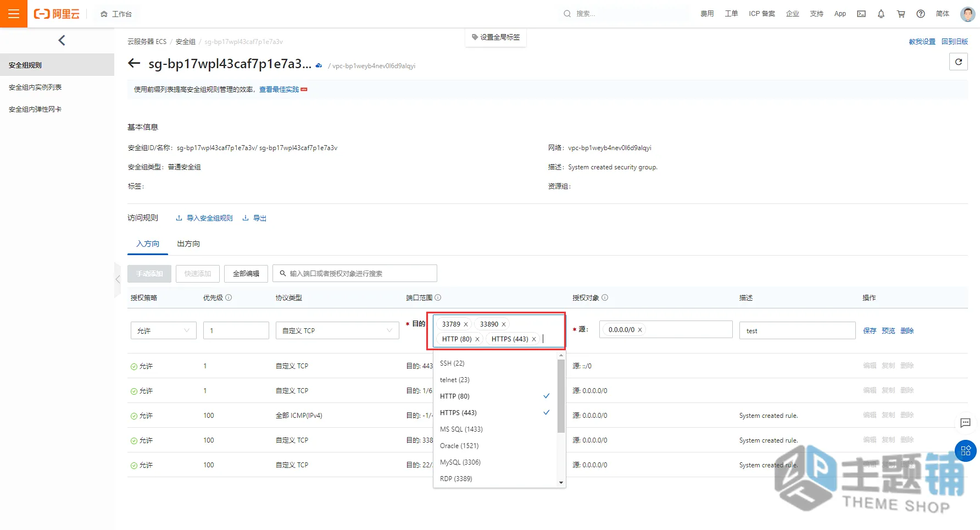980x530 pixels.
Task: Click 全部编辑 button
Action: coord(246,273)
